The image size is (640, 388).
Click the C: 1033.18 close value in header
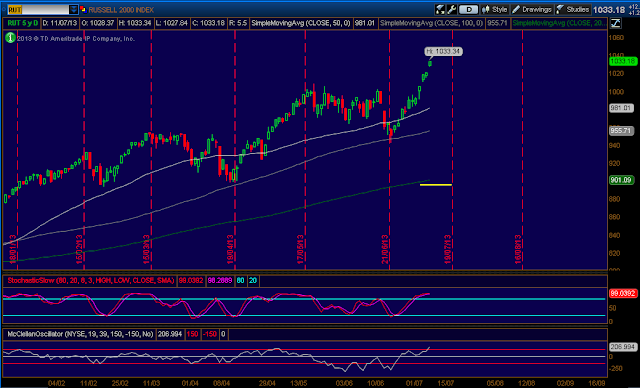pyautogui.click(x=208, y=23)
